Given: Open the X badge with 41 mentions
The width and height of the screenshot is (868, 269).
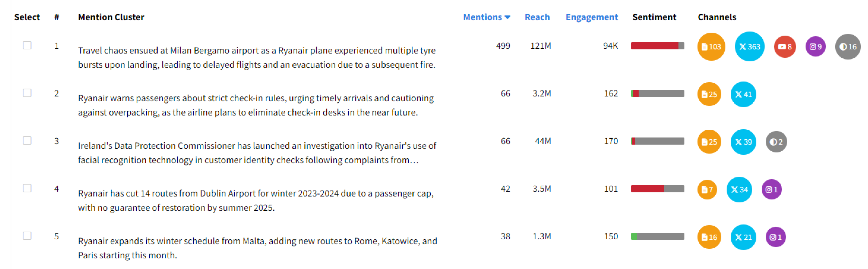Looking at the screenshot, I should click(x=743, y=94).
